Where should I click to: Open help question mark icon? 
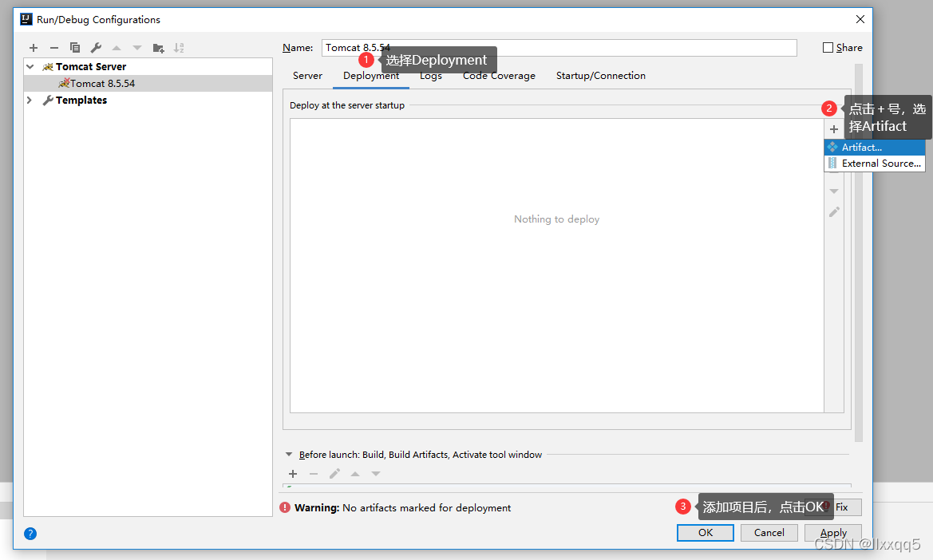30,533
